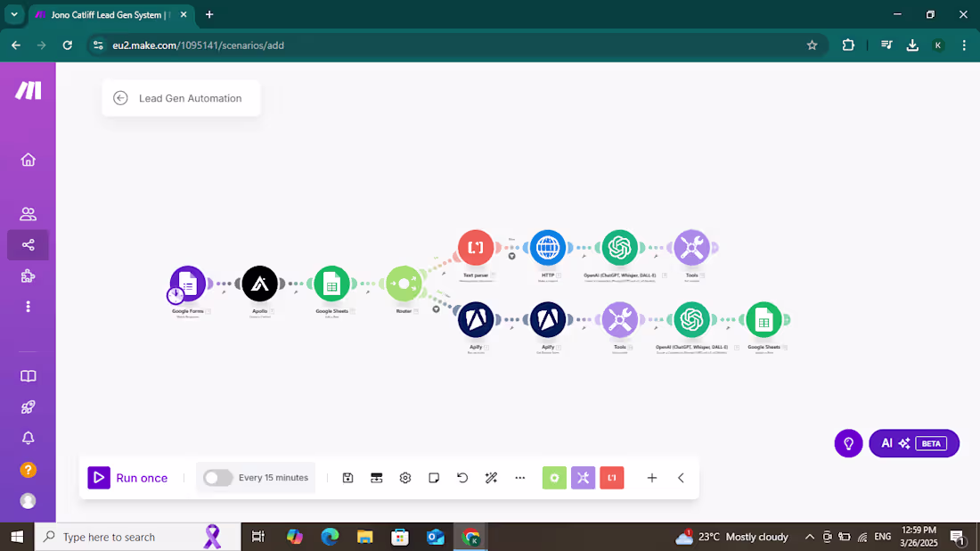Click the purple Tools favorite
Screen dimensions: 980x551
point(584,478)
